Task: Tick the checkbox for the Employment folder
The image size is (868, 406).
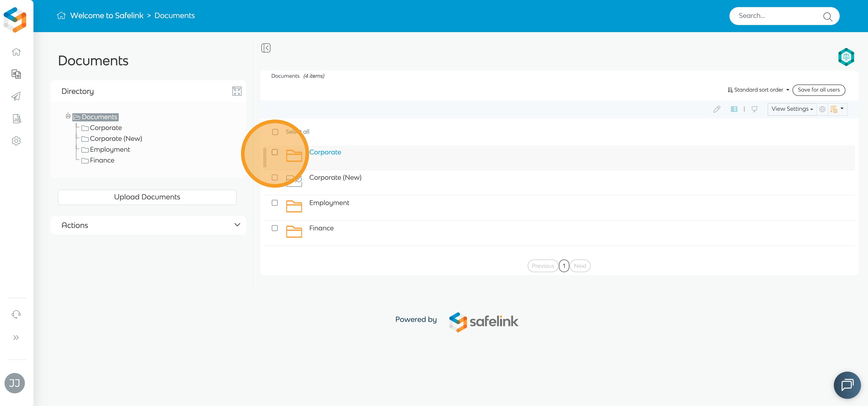Action: click(x=275, y=203)
